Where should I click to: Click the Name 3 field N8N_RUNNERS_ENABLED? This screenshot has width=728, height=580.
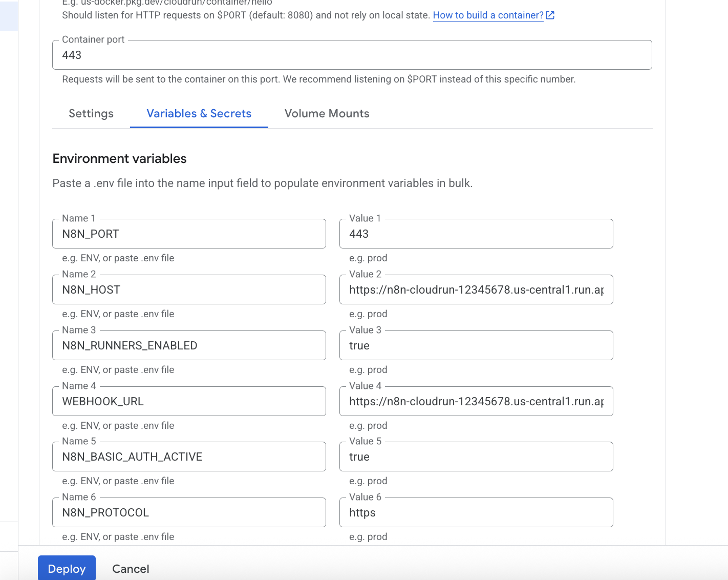189,345
